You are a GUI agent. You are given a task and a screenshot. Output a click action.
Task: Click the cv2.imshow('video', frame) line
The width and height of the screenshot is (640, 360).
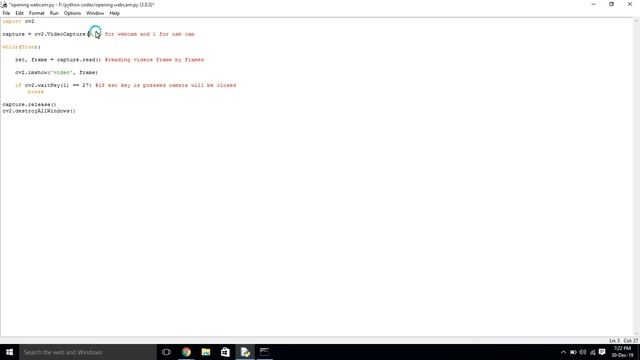tap(57, 72)
